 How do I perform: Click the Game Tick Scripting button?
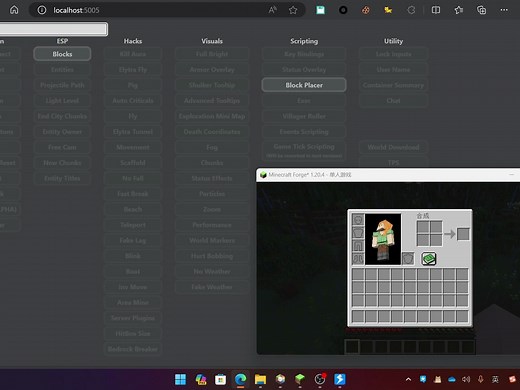point(304,150)
